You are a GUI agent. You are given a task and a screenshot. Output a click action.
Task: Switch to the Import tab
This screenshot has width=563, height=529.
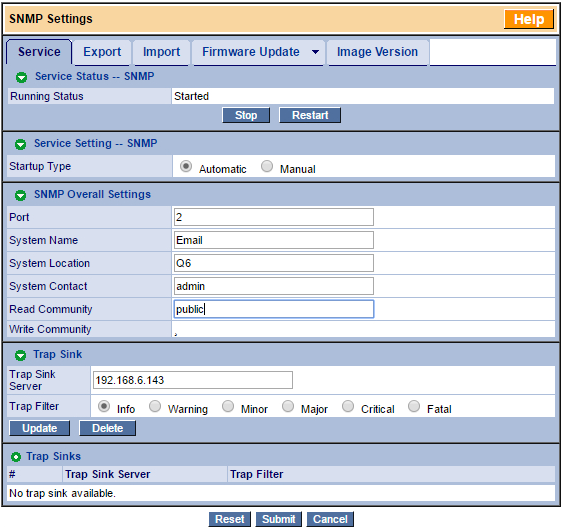point(161,52)
